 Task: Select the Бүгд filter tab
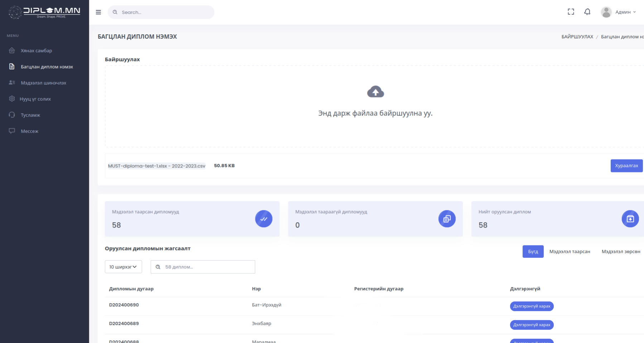533,252
